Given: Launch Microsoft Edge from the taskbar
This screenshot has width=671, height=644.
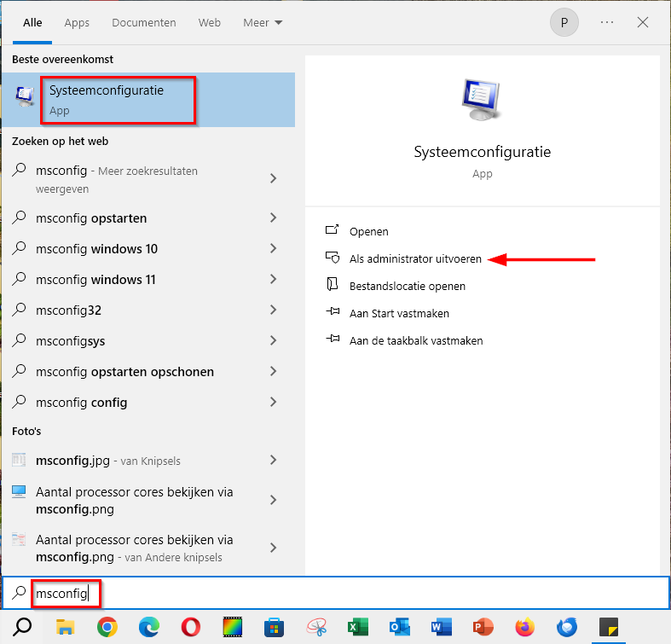Looking at the screenshot, I should click(x=148, y=628).
